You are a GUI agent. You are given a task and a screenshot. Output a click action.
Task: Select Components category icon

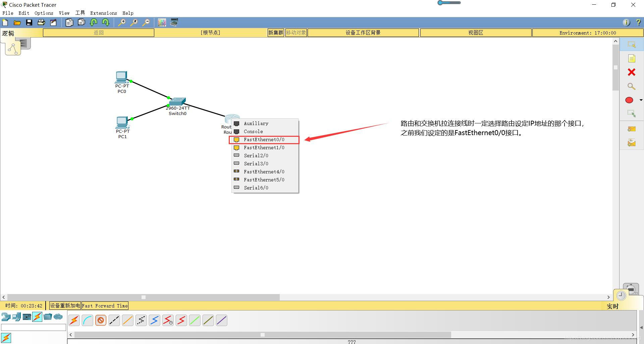(x=27, y=317)
